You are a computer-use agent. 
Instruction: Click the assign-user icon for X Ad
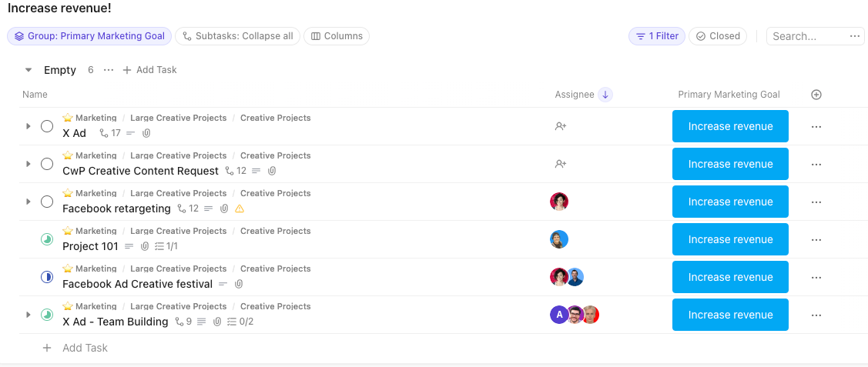560,126
